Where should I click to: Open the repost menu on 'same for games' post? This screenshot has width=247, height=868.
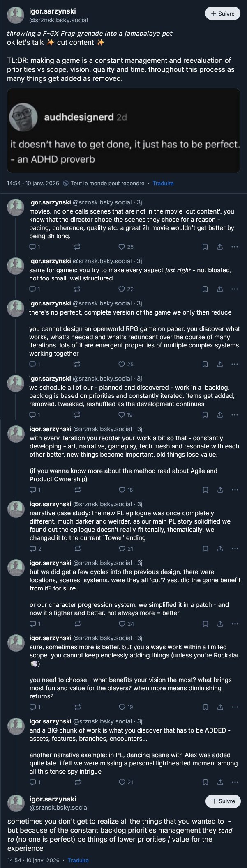tap(77, 289)
